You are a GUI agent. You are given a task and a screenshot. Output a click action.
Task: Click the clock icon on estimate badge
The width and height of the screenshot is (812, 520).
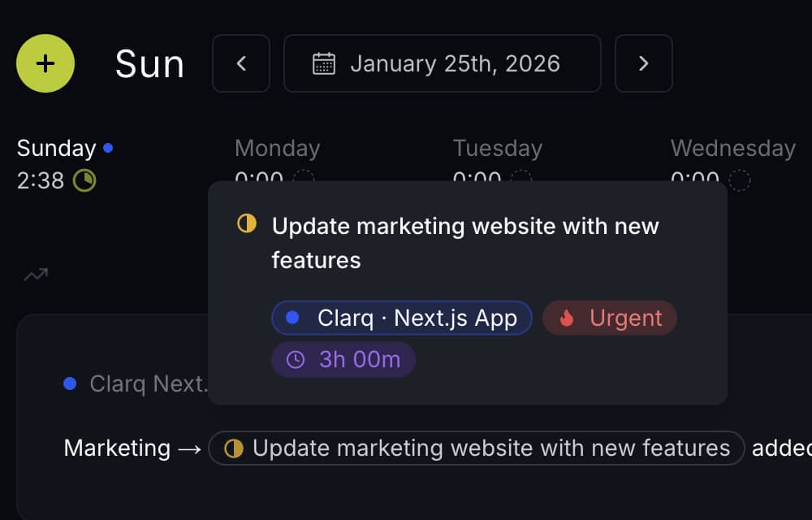(x=296, y=359)
